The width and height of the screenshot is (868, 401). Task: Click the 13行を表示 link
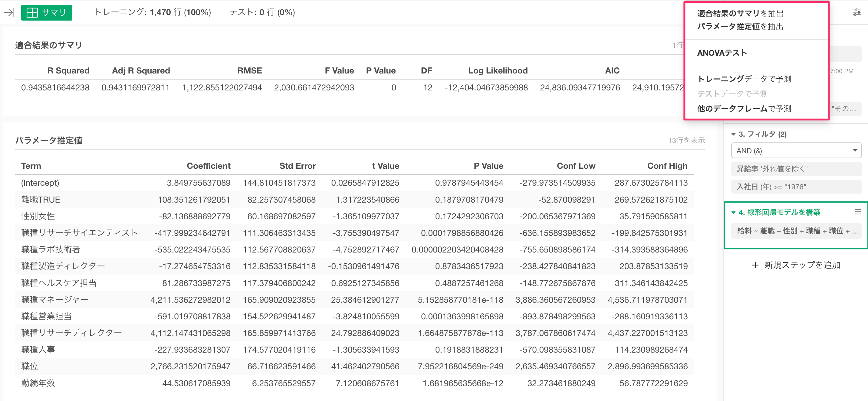[686, 140]
